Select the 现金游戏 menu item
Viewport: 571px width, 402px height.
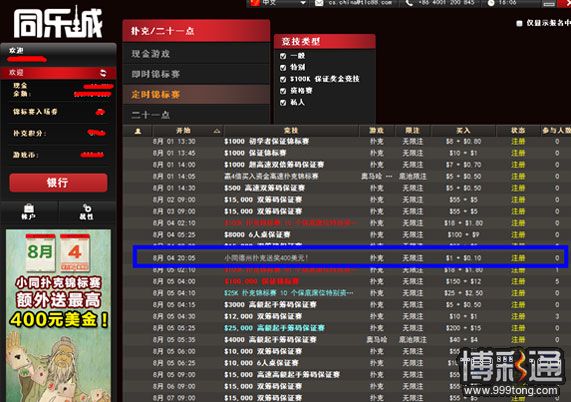coord(197,54)
